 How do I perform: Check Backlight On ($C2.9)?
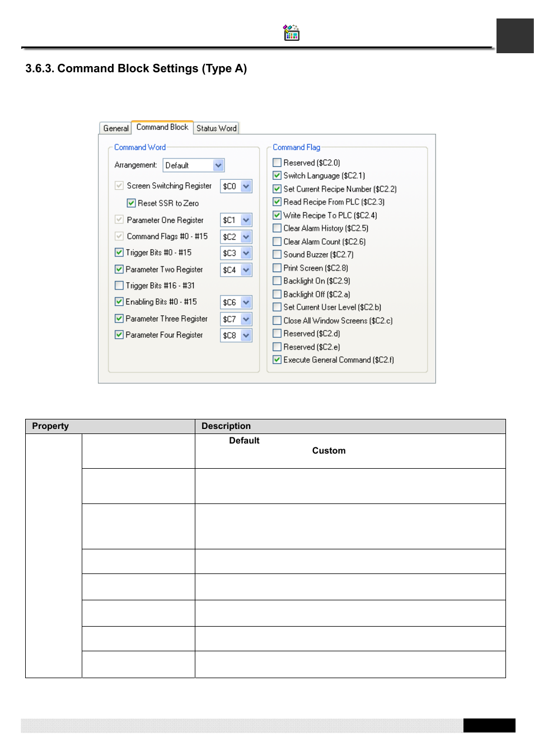coord(277,281)
